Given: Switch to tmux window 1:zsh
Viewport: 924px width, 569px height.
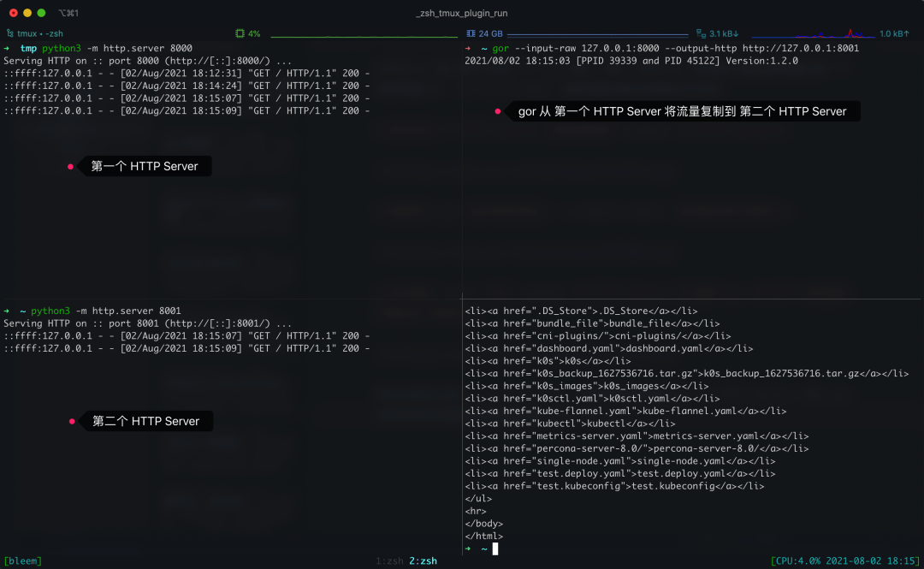Looking at the screenshot, I should tap(389, 560).
